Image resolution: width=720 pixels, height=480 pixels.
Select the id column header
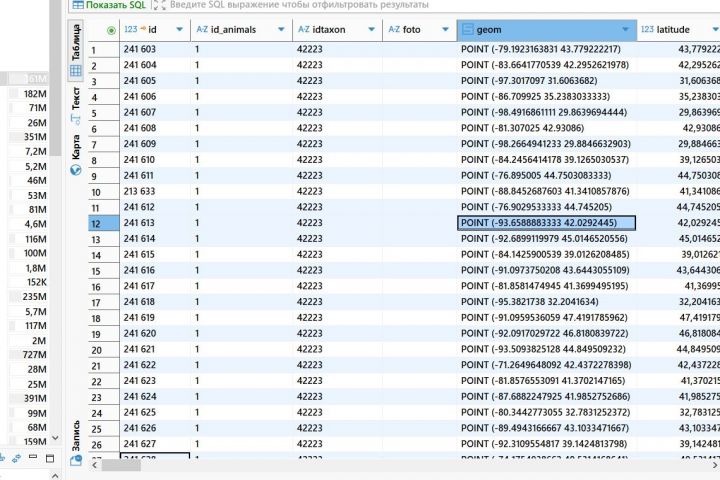point(155,30)
